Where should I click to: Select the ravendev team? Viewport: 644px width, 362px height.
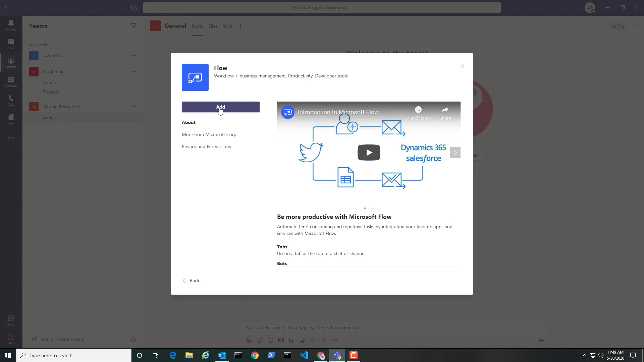pyautogui.click(x=52, y=56)
